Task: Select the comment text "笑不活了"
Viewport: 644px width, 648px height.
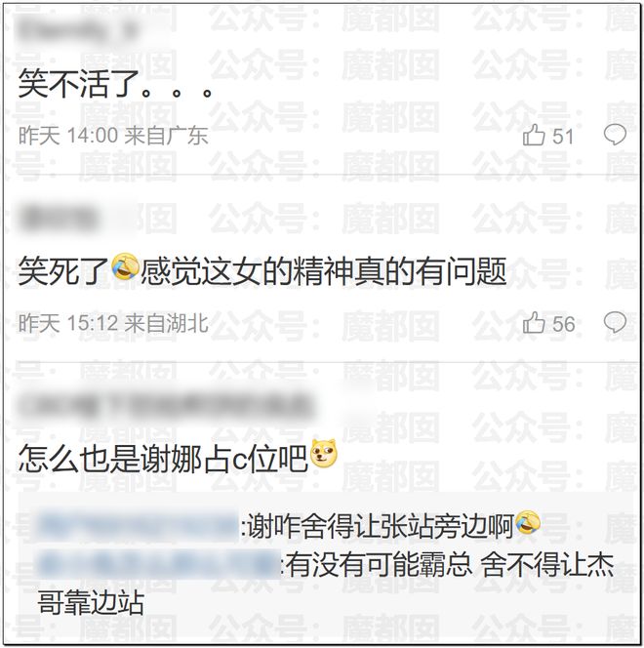Action: pos(78,84)
